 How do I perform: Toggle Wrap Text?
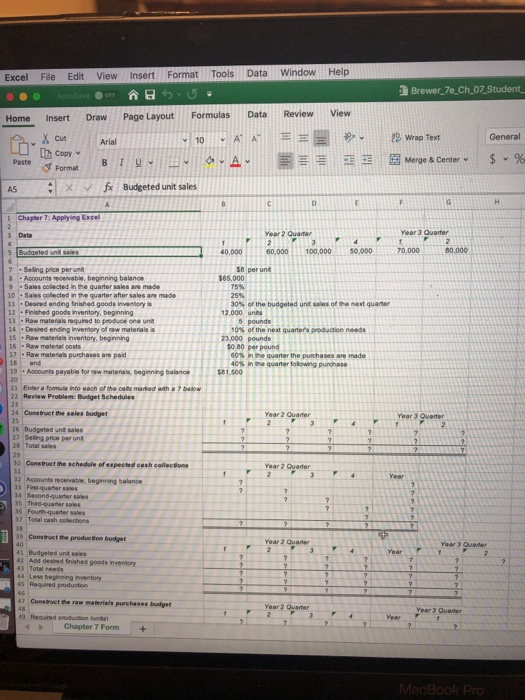coord(416,138)
